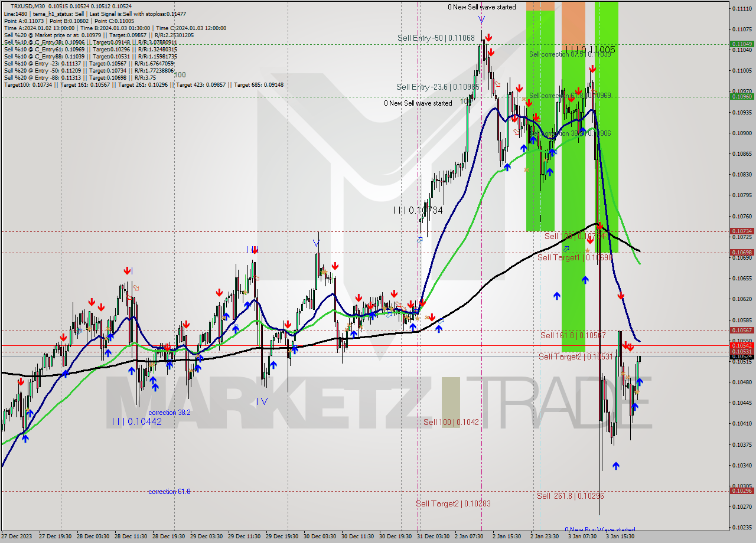Click the 'Sell %20 @ Entry -88: 0.11313' line
The image size is (756, 543).
(x=80, y=78)
